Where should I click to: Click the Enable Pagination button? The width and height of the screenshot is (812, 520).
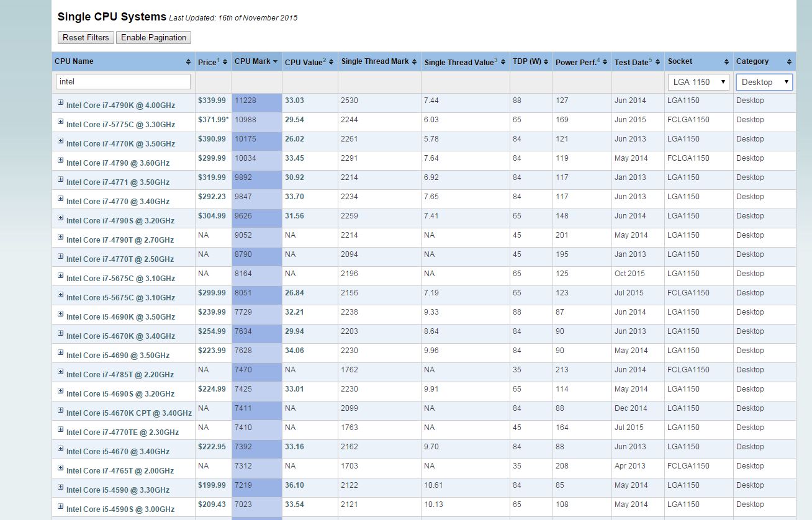[153, 38]
